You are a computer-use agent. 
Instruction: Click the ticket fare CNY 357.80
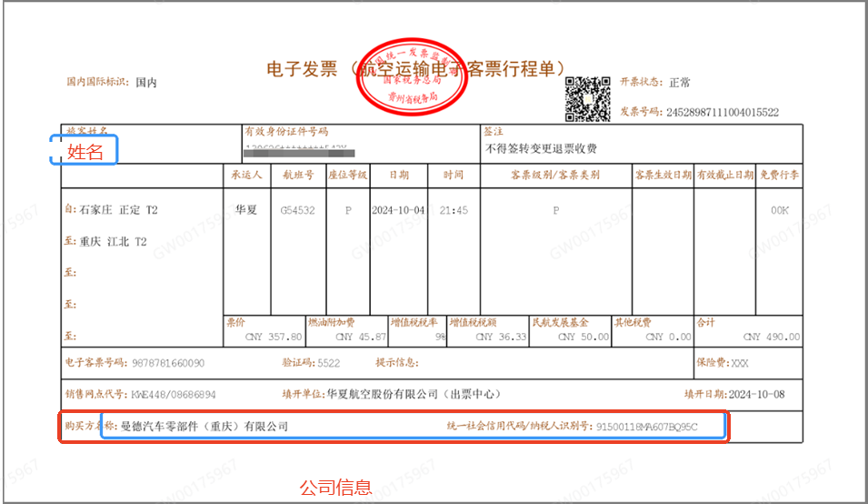tap(273, 337)
